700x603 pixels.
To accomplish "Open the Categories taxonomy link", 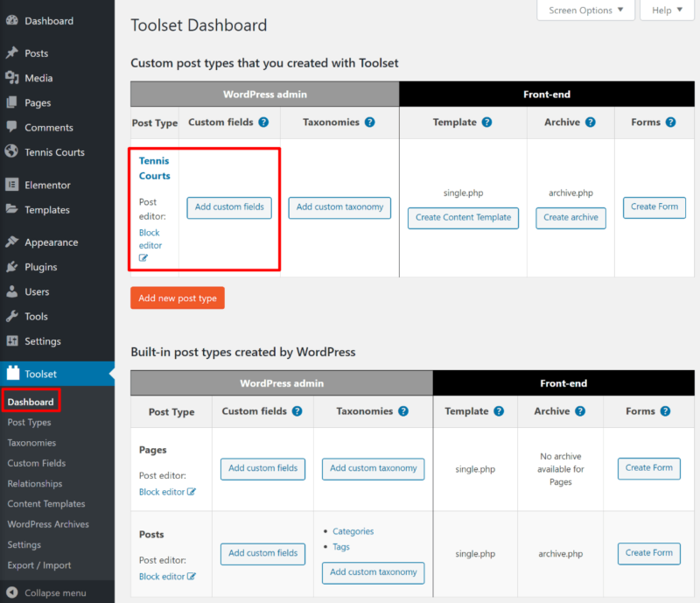I will point(353,531).
